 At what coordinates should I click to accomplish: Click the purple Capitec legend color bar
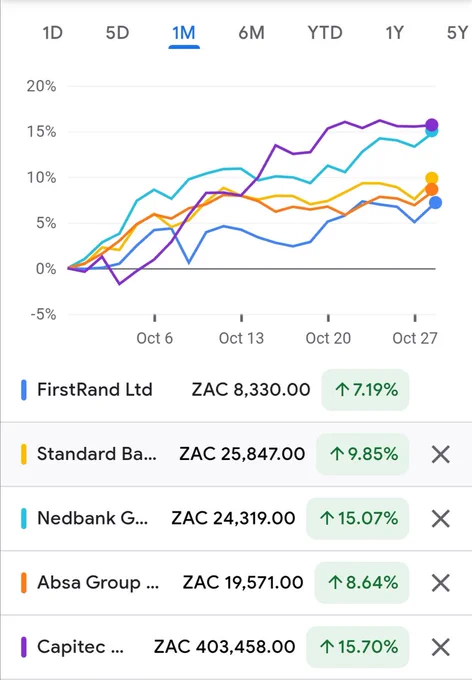click(x=24, y=647)
